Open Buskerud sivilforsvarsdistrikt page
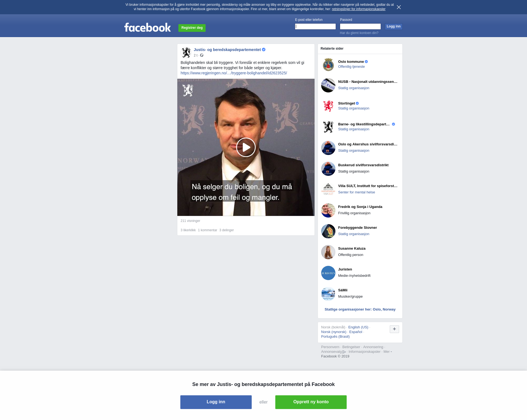Image resolution: width=527 pixels, height=420 pixels. [x=363, y=165]
